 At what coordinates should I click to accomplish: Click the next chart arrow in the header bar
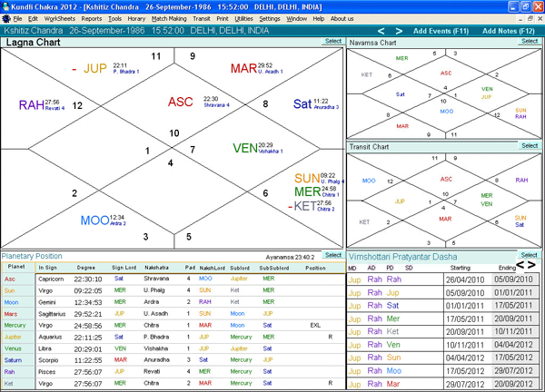[x=399, y=31]
